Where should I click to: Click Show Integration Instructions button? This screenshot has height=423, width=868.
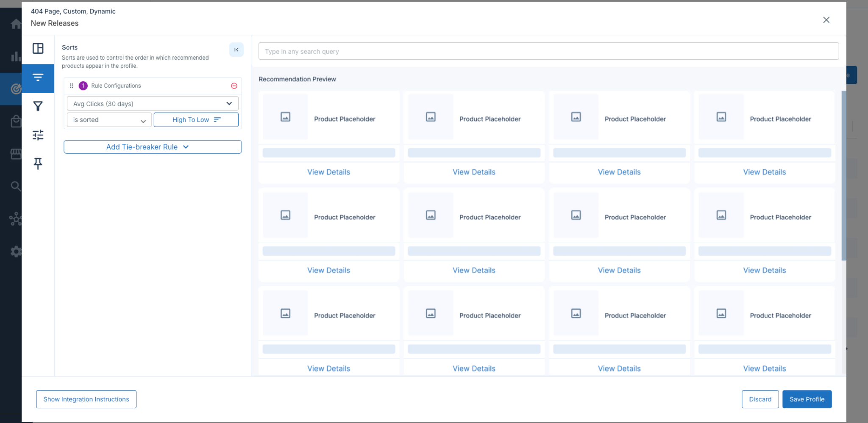tap(86, 399)
